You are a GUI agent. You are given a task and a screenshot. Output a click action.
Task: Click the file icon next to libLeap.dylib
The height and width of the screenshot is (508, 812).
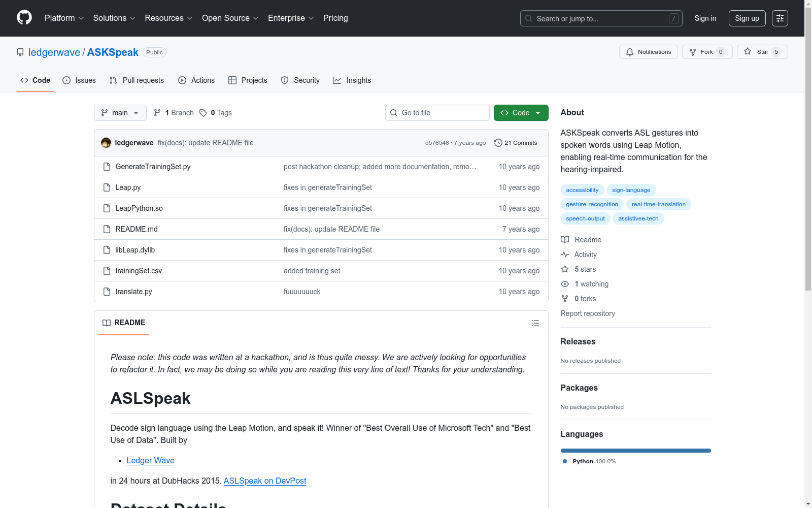click(x=107, y=250)
